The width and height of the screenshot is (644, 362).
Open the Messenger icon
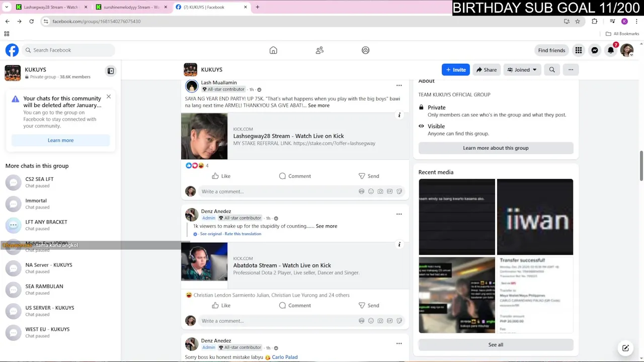595,50
